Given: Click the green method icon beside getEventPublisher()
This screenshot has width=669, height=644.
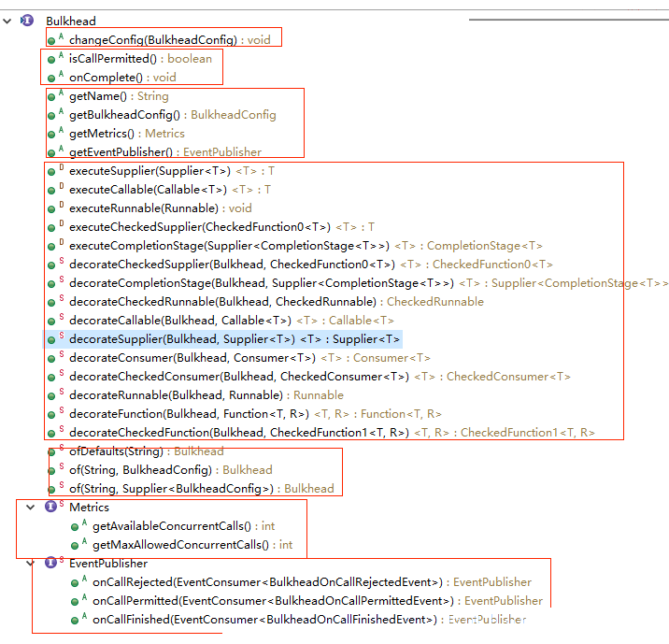Looking at the screenshot, I should (51, 153).
